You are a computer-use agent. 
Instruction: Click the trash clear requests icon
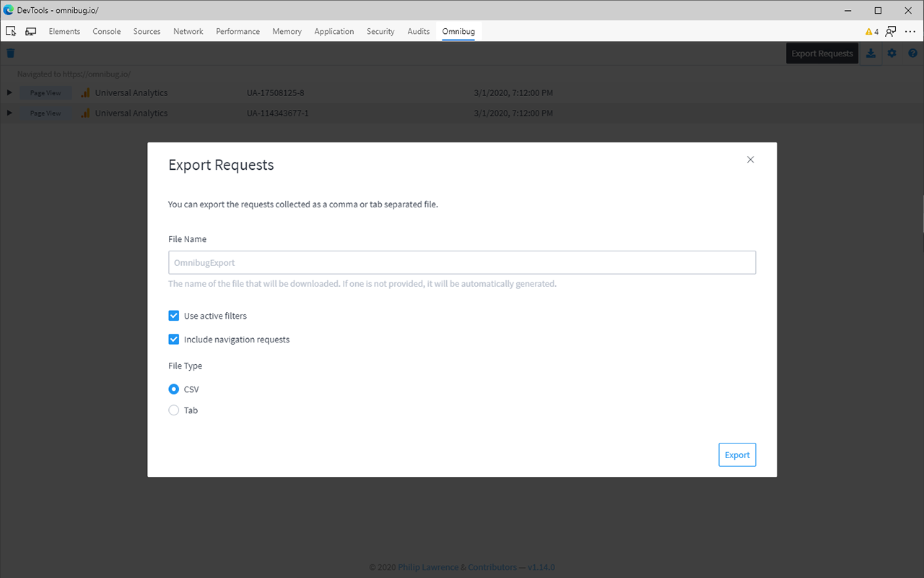pyautogui.click(x=10, y=53)
